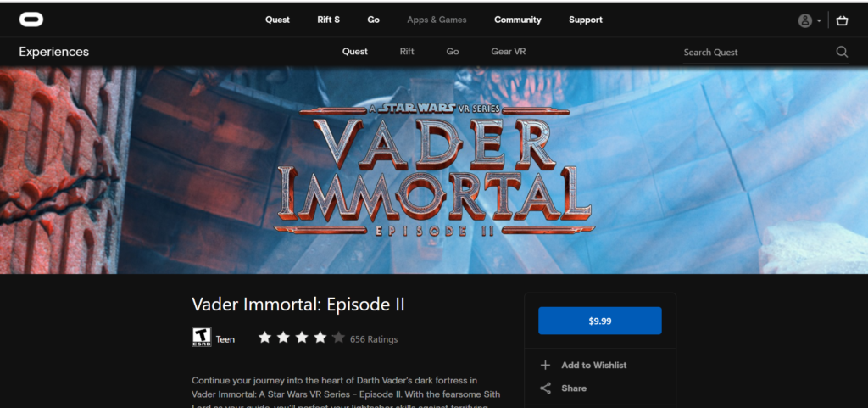Click the Vader Immortal banner image

coord(434,170)
